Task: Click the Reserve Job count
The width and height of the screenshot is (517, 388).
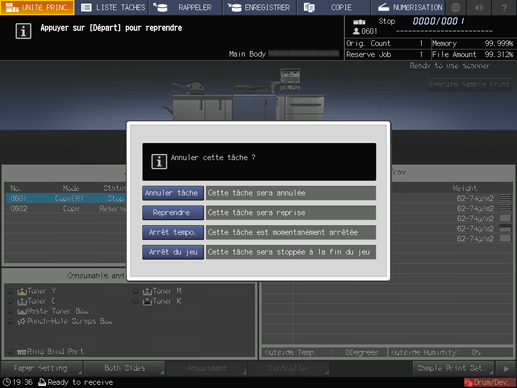Action: pos(421,55)
